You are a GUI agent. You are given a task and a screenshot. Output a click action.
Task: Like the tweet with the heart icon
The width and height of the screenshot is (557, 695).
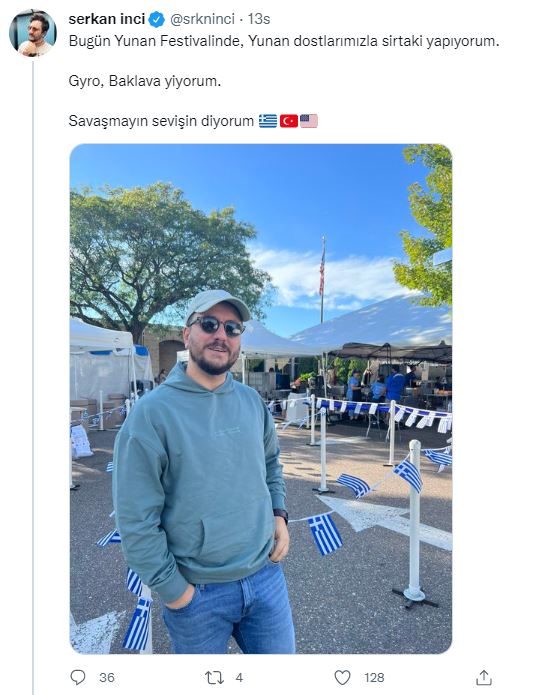point(342,677)
